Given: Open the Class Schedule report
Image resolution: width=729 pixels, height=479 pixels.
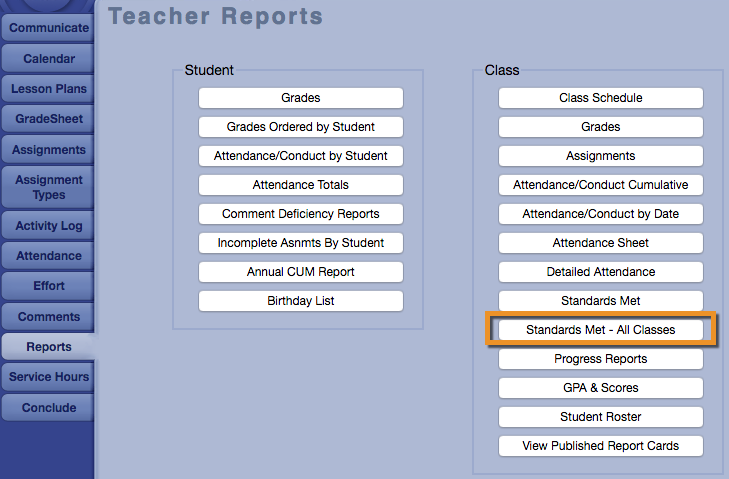Looking at the screenshot, I should click(x=600, y=98).
